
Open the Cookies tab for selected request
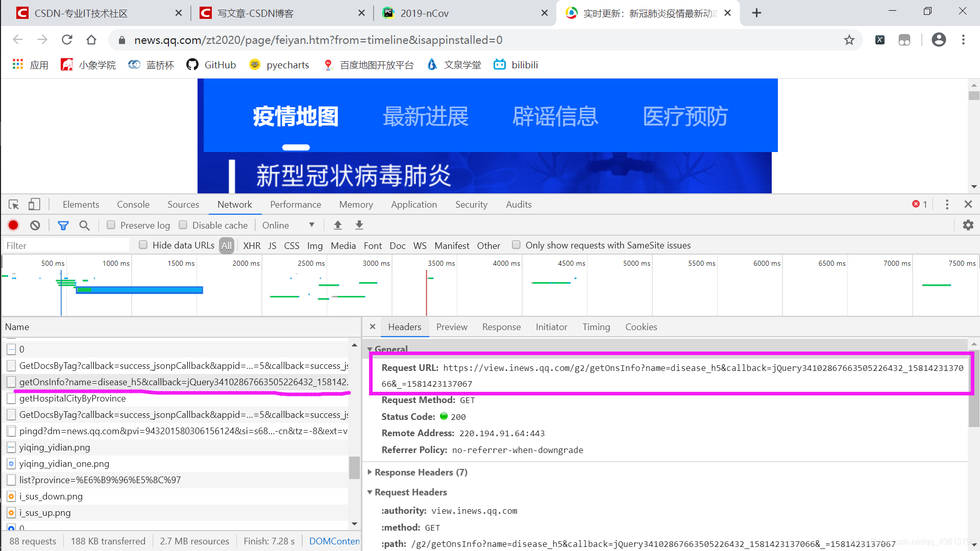[640, 327]
